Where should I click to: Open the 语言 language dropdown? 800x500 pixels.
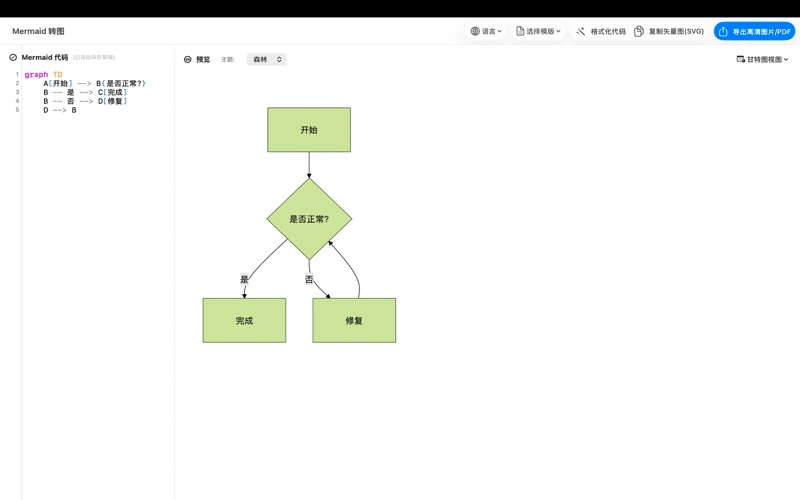click(x=486, y=31)
